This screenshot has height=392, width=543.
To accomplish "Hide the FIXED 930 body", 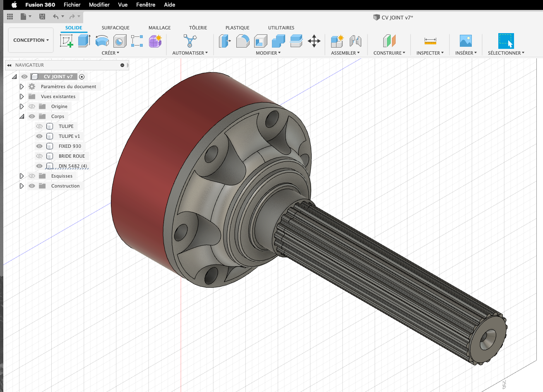I will [x=39, y=146].
